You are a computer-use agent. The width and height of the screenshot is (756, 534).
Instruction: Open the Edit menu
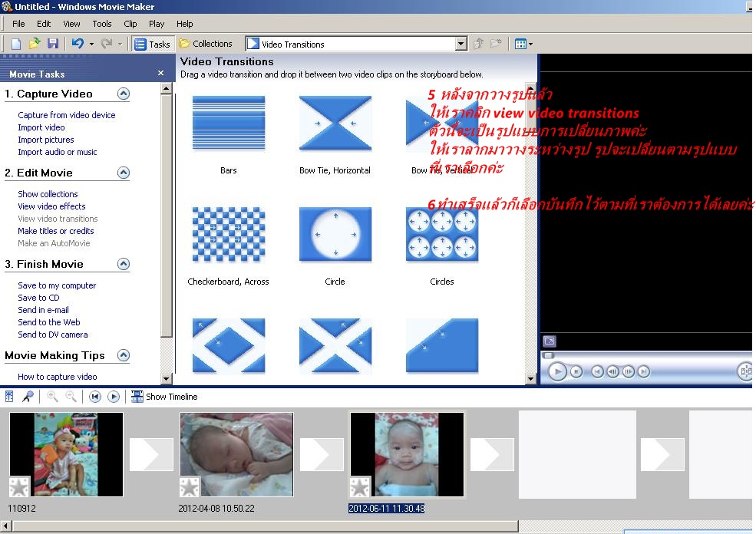(x=44, y=24)
